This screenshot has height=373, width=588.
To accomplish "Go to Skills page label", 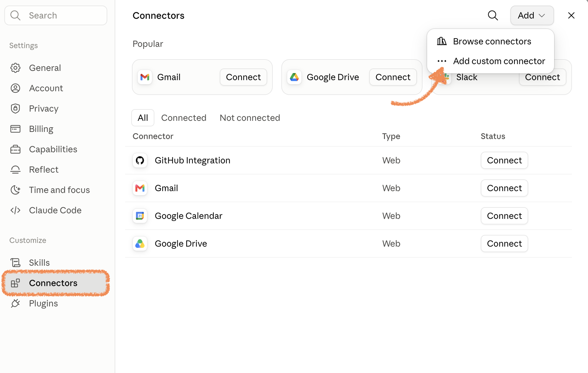I will [x=39, y=263].
